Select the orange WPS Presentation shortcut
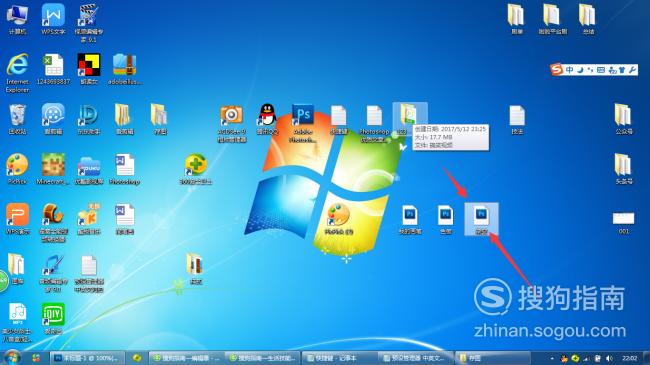 [x=17, y=219]
